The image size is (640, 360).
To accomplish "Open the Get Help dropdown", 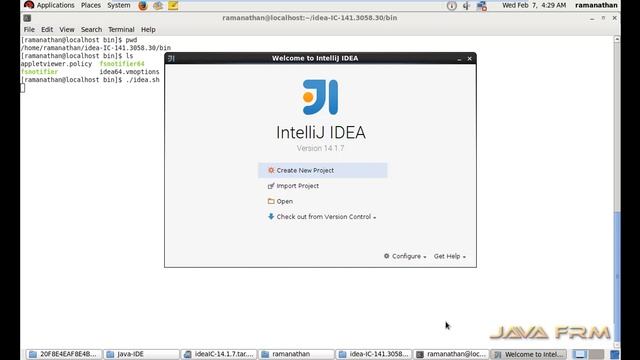I will point(449,256).
